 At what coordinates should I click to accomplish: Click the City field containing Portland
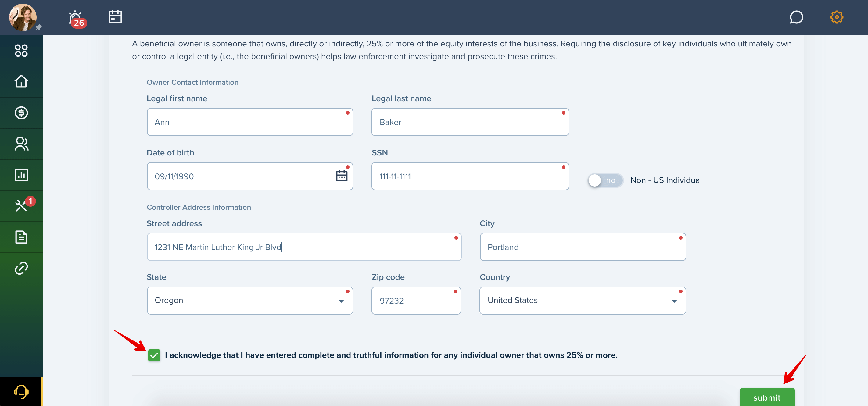click(x=583, y=247)
